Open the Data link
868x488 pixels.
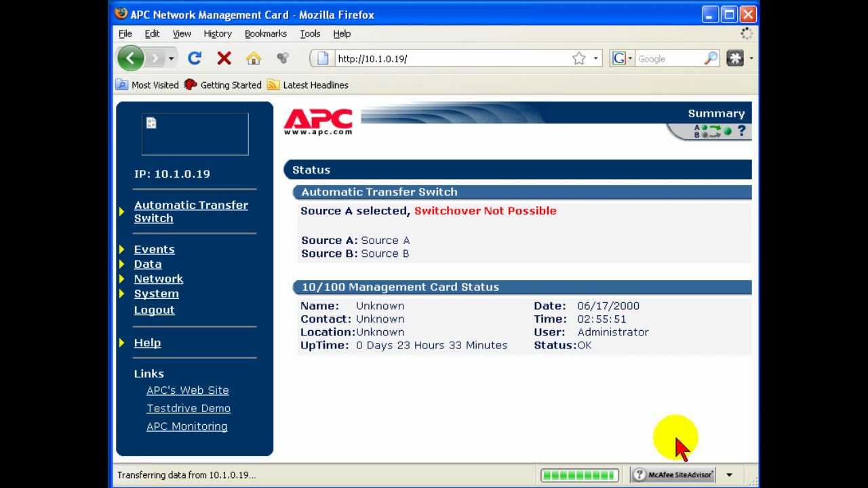tap(147, 264)
